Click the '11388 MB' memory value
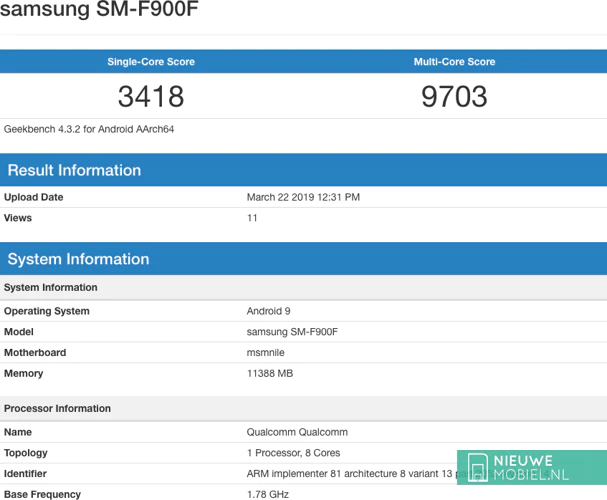607x500 pixels. click(270, 373)
